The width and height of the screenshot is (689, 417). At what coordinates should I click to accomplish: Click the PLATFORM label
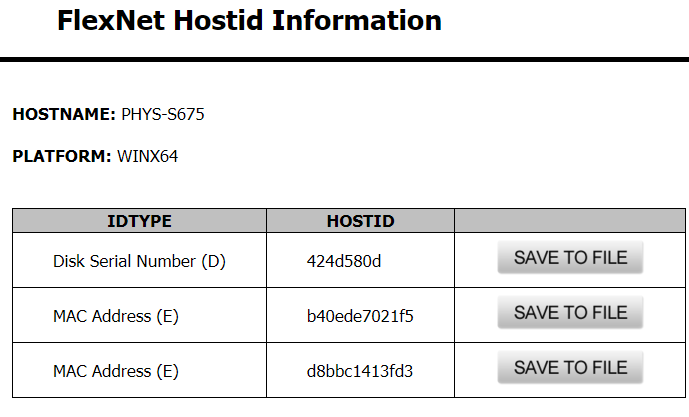point(62,156)
